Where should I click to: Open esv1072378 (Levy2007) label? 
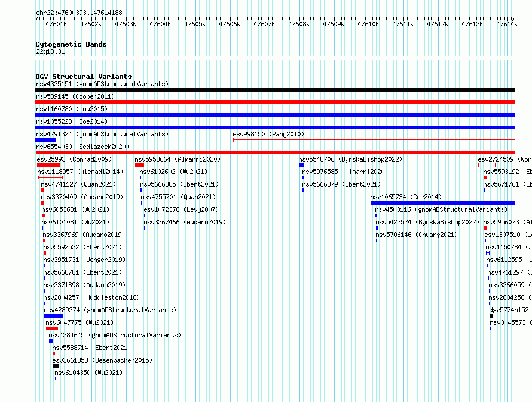(181, 209)
